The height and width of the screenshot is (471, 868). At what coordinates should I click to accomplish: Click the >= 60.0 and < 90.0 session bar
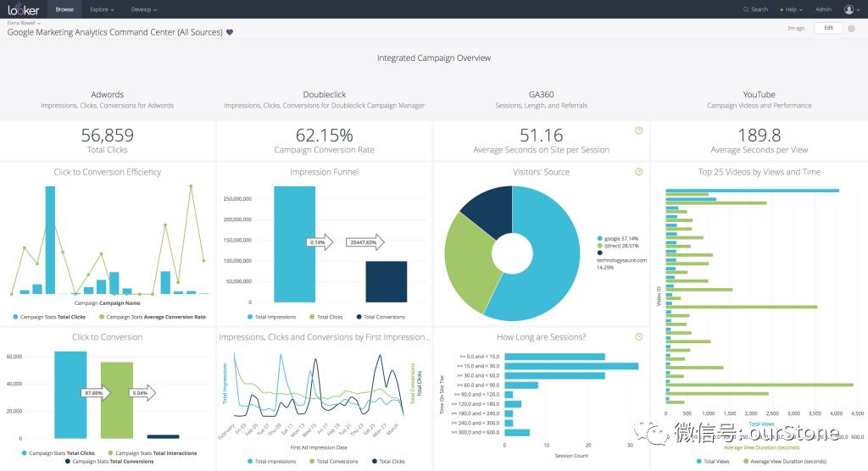click(521, 385)
